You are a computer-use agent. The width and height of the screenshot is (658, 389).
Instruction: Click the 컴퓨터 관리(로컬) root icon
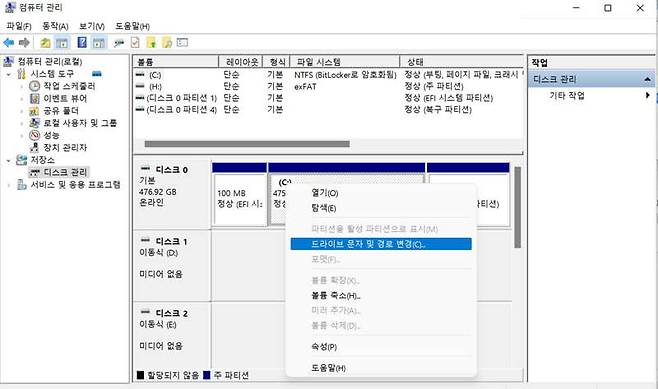coord(9,62)
